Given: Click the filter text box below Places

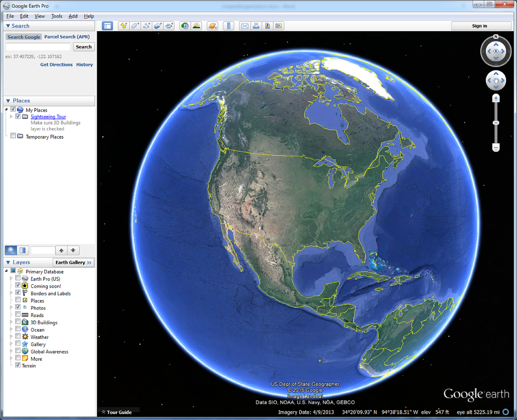Looking at the screenshot, I should [x=43, y=250].
